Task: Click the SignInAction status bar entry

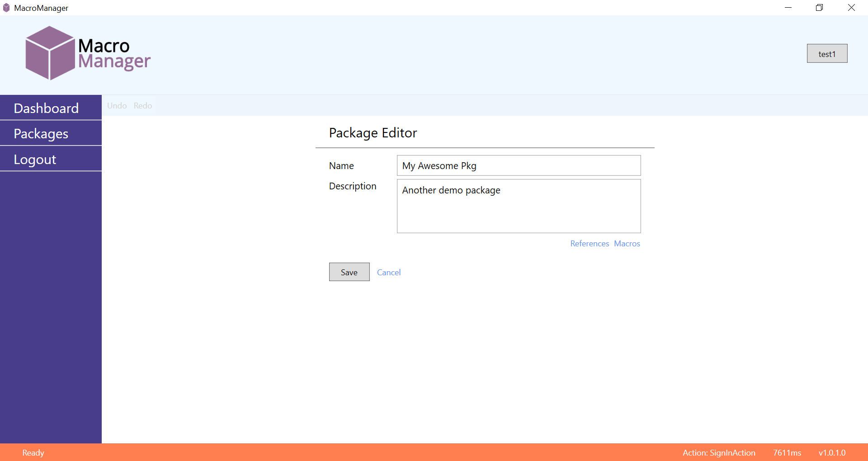Action: [x=719, y=452]
